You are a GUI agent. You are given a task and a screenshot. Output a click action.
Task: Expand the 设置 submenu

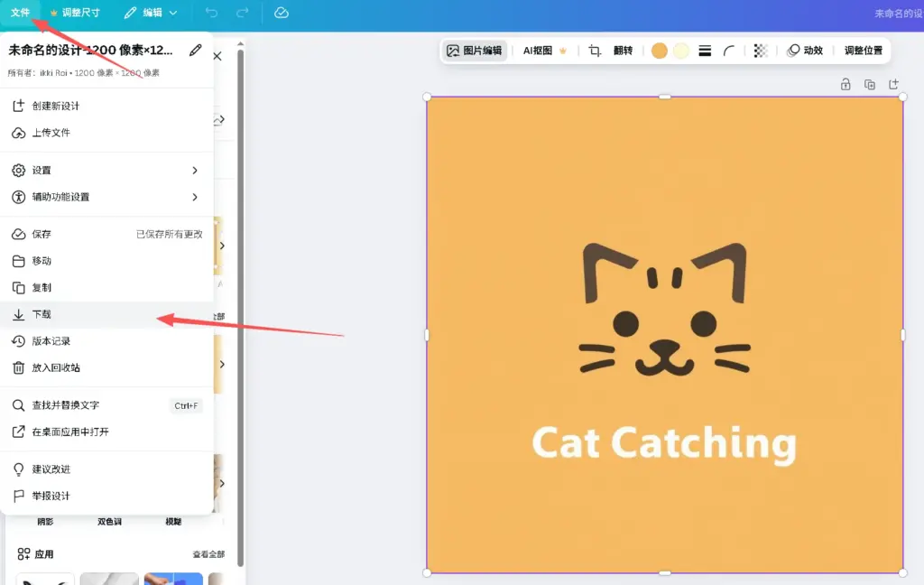pos(106,170)
